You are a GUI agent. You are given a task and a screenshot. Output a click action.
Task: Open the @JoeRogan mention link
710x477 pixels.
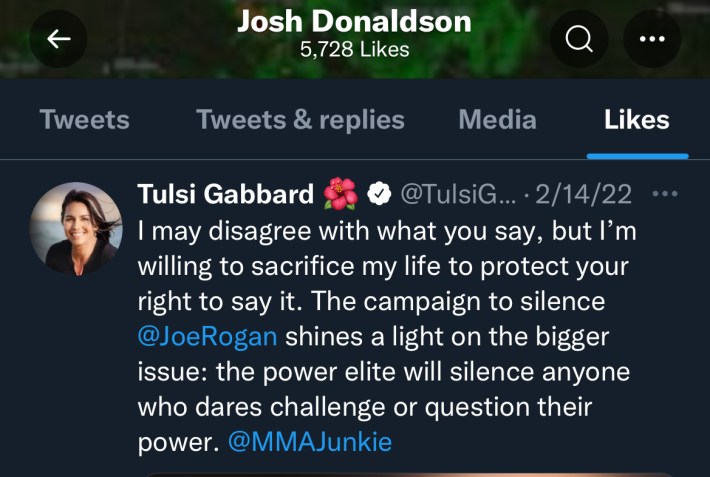coord(207,337)
